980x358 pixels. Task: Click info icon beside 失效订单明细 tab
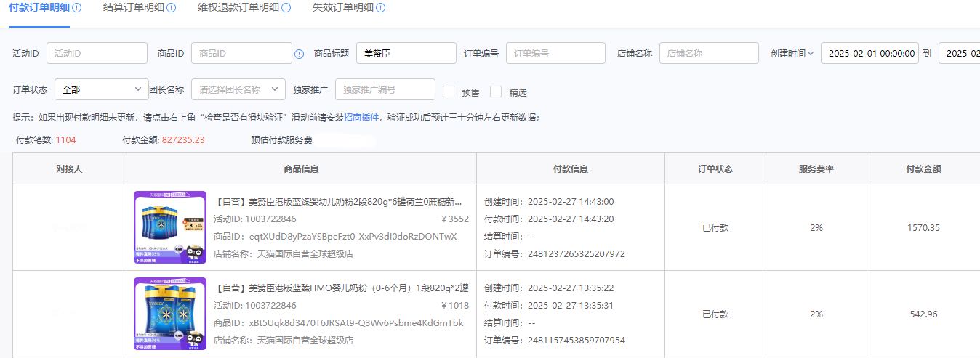coord(381,7)
